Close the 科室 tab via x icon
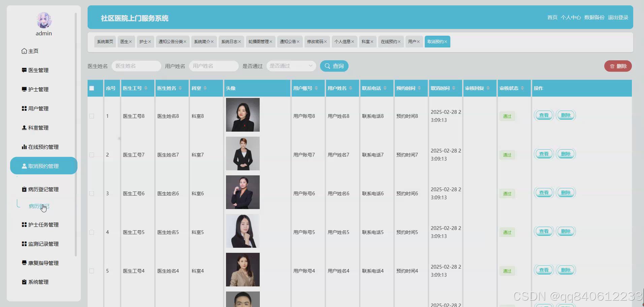This screenshot has width=644, height=307. point(372,42)
